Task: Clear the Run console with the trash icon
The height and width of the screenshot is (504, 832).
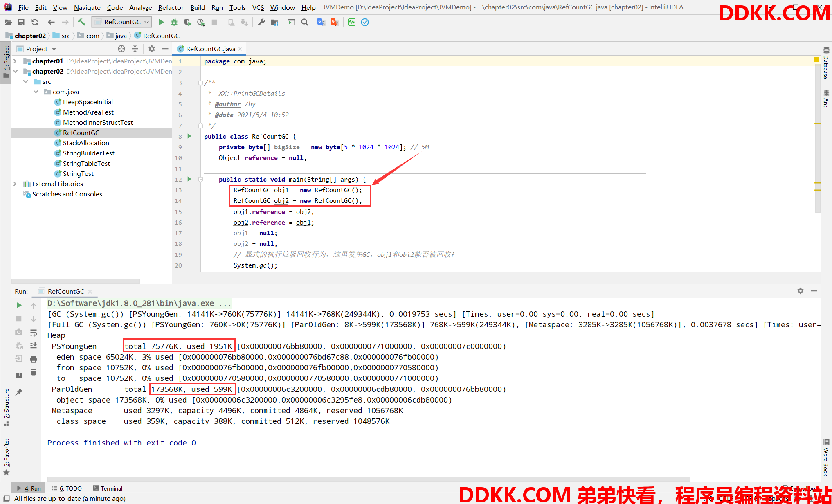Action: tap(34, 372)
